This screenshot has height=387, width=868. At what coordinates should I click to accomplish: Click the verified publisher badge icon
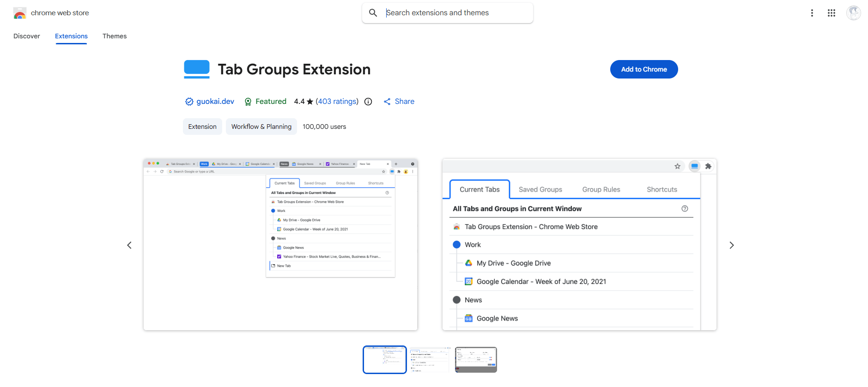[x=189, y=102]
